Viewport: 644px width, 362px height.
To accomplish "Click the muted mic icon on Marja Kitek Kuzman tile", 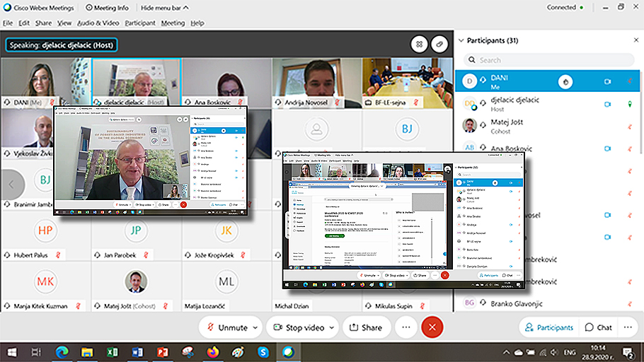I will (x=78, y=305).
